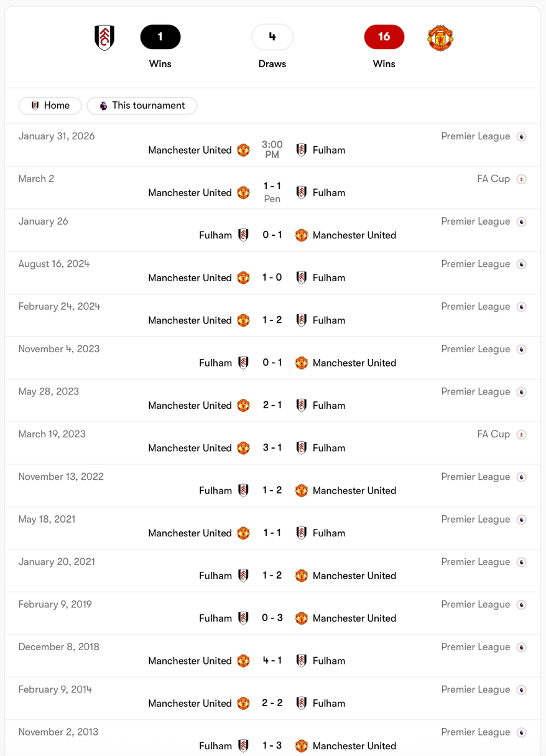Toggle the This tournament filter chip
The height and width of the screenshot is (756, 546).
click(142, 106)
